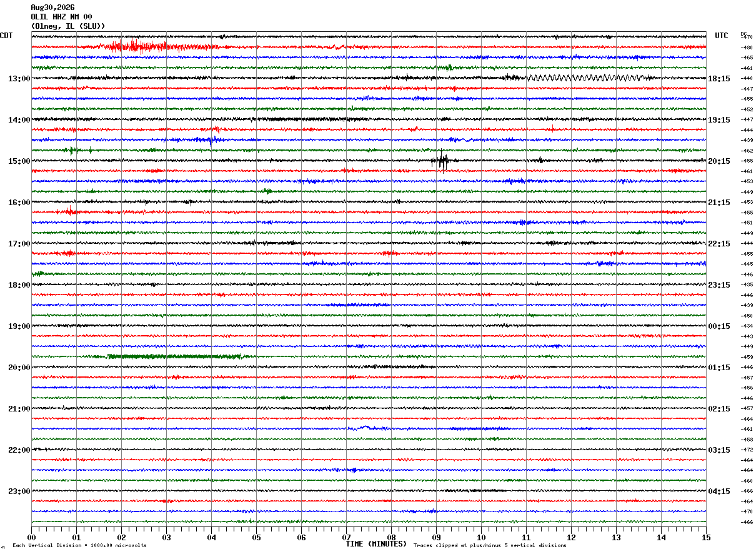The height and width of the screenshot is (554, 756).
Task: Click the vertical division microvolts scale note
Action: click(x=79, y=545)
